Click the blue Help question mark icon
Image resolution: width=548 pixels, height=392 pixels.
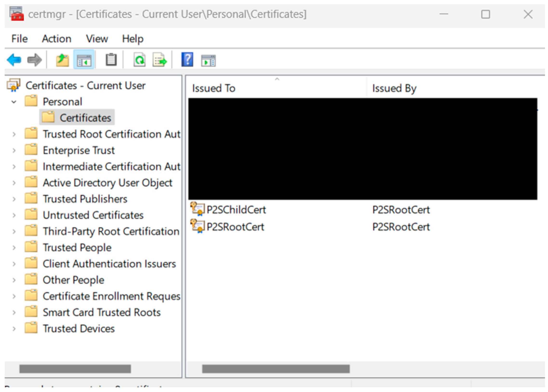187,60
